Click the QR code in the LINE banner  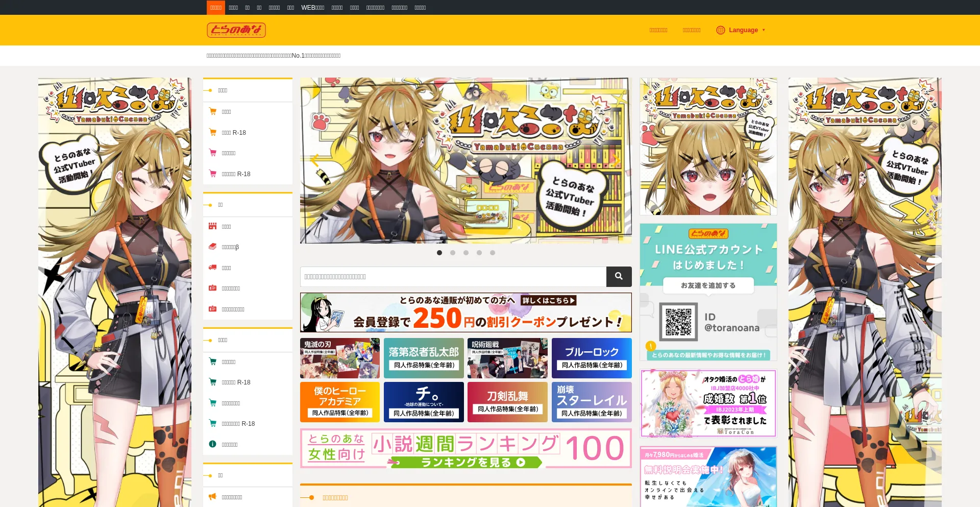pyautogui.click(x=678, y=322)
